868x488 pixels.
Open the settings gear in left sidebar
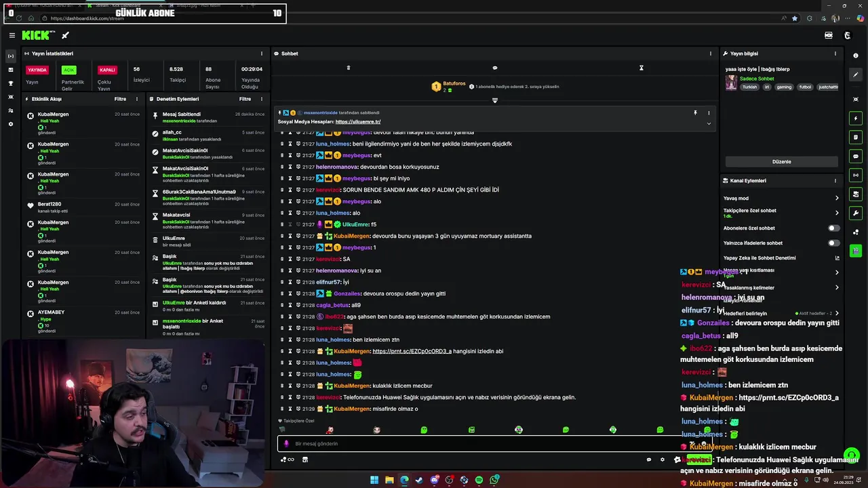coord(10,124)
